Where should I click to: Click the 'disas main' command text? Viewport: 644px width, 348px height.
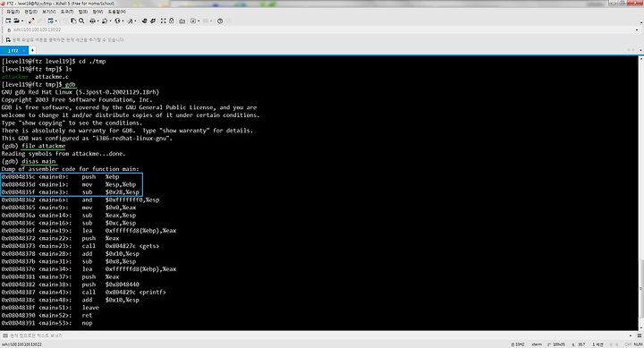pos(38,161)
